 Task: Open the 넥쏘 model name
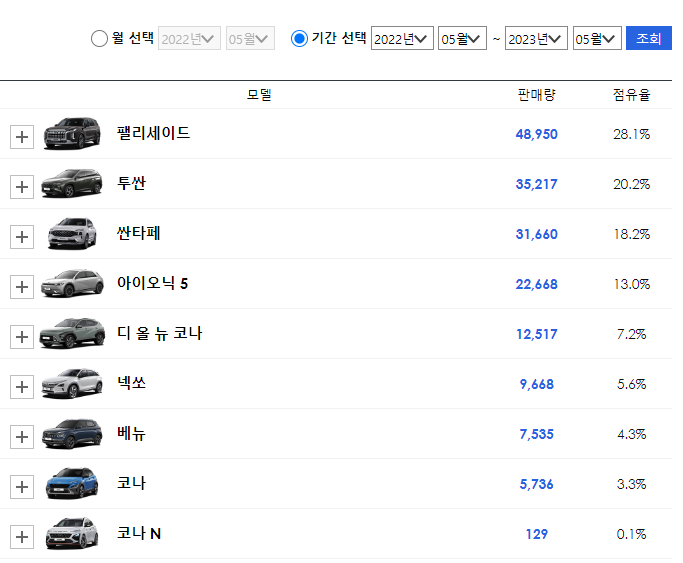click(x=131, y=383)
